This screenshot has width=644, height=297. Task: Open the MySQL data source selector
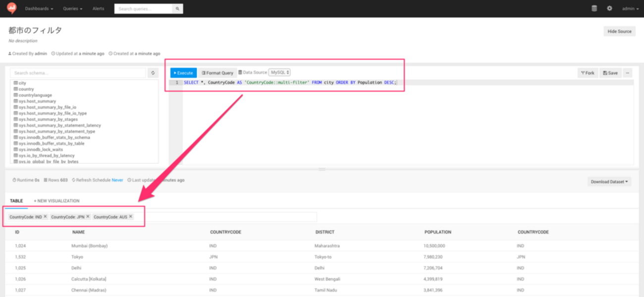279,72
